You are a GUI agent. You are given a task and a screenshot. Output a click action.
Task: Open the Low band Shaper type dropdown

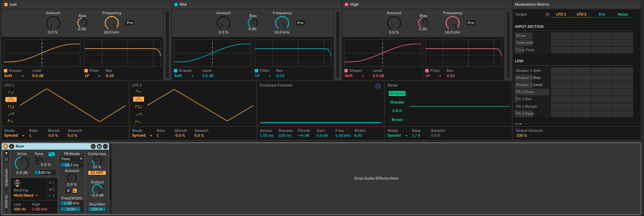click(14, 76)
